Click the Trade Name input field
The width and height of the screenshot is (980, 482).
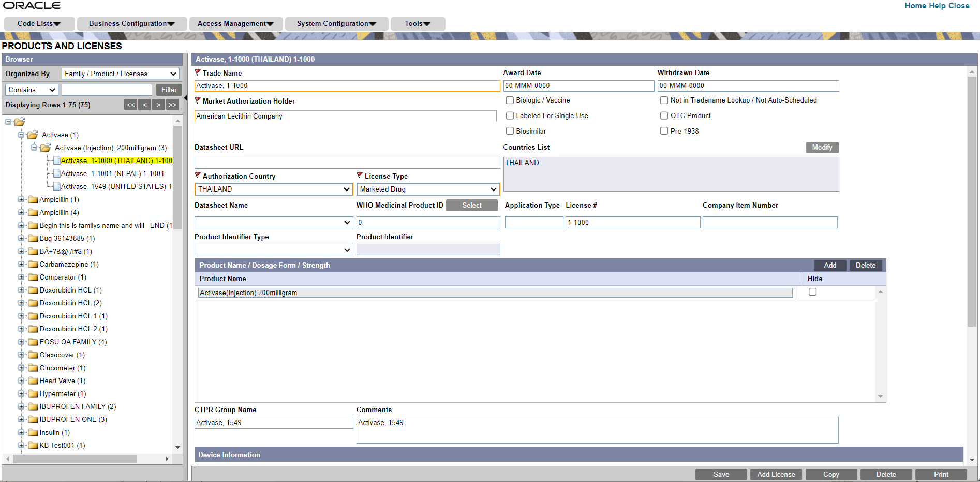click(347, 86)
